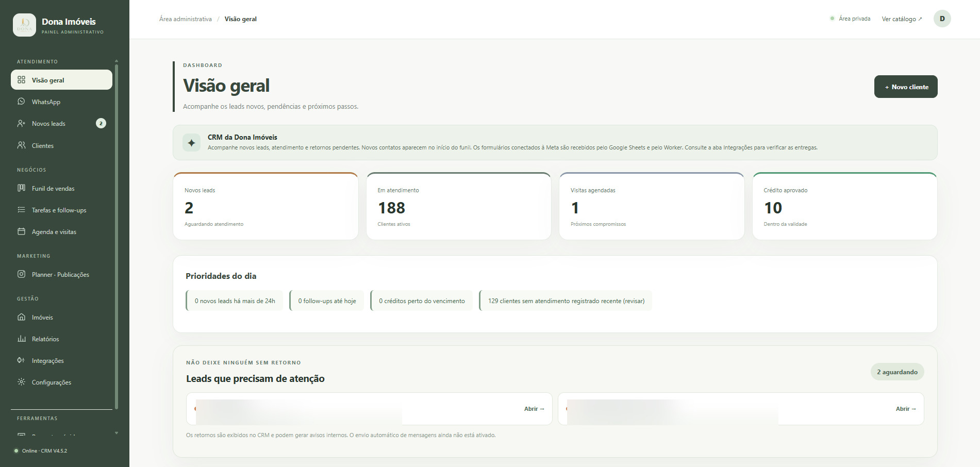Open the Em atendimento 188 card

[x=458, y=206]
